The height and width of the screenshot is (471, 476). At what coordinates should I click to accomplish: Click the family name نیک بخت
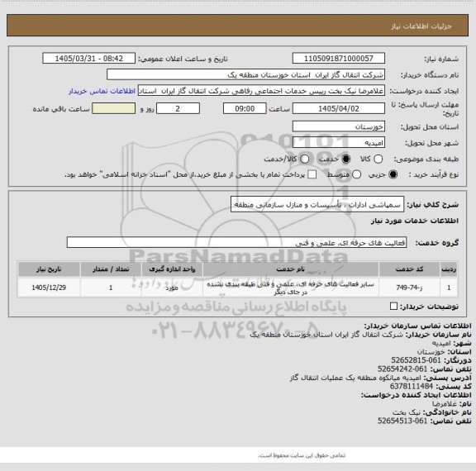[x=407, y=412]
